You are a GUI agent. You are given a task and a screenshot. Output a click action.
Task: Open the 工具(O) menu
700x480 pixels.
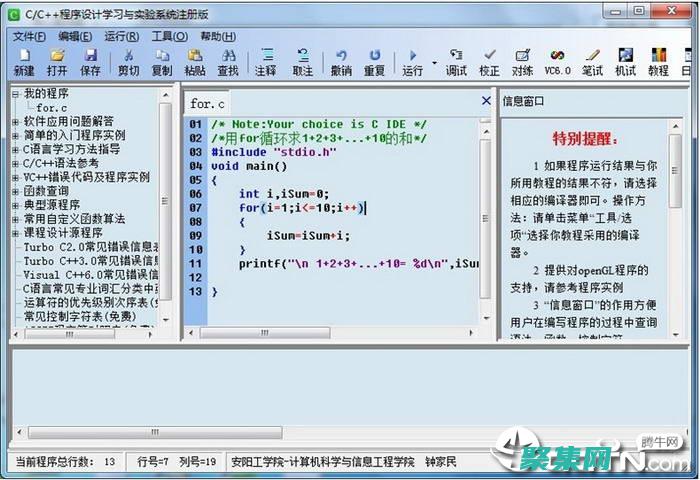[169, 36]
